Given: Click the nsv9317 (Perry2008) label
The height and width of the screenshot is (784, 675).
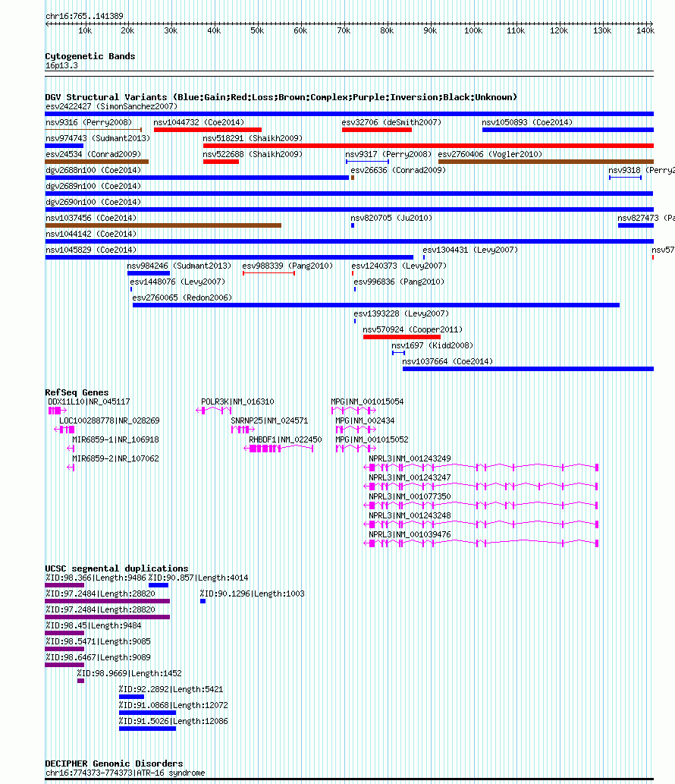Looking at the screenshot, I should tap(388, 155).
